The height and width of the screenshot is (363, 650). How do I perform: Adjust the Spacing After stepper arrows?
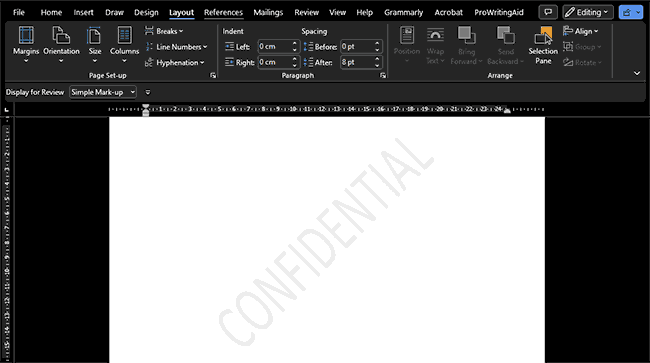pyautogui.click(x=377, y=62)
